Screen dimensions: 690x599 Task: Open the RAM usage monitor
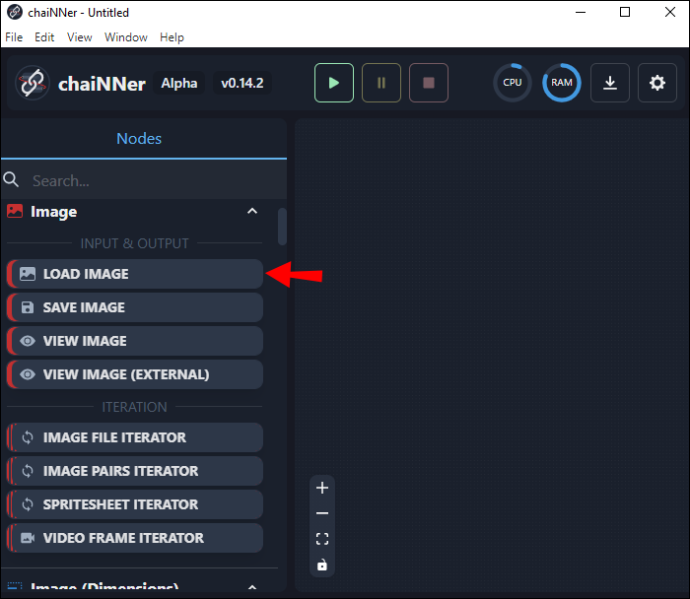(x=562, y=83)
